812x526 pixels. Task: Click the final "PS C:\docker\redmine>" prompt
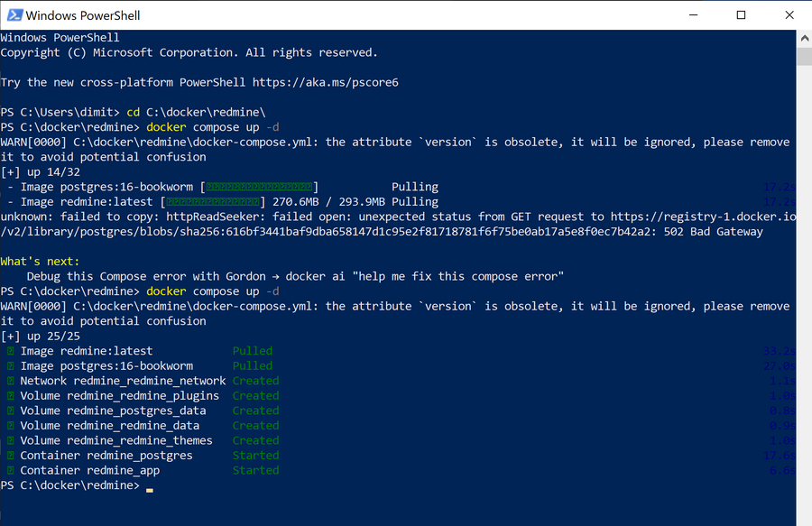pyautogui.click(x=69, y=485)
